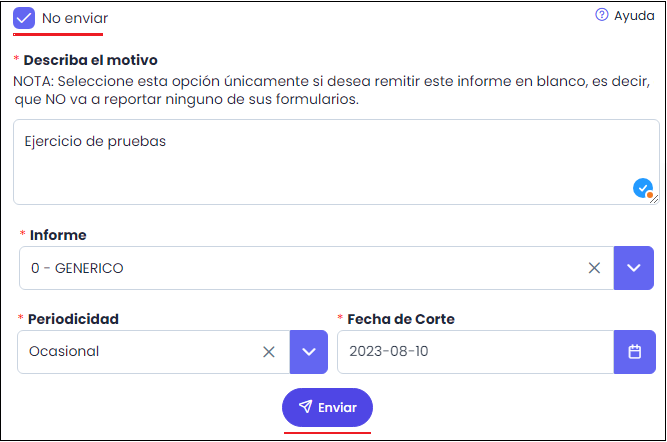Click the text area resize handle
The image size is (667, 442).
point(654,199)
